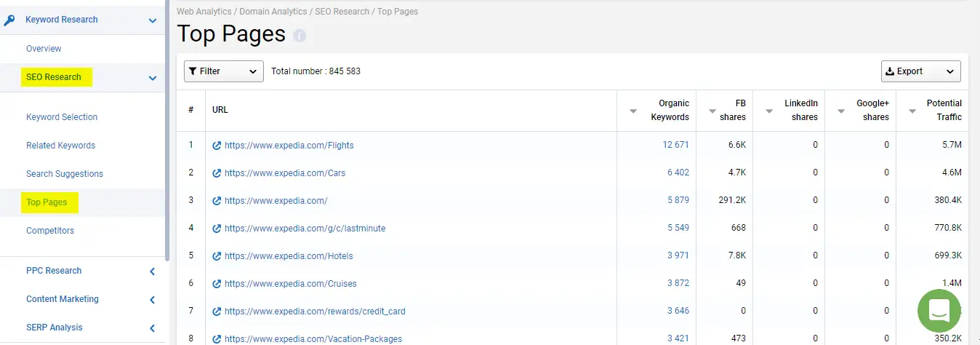Open external link icon for expedia.com/Flights
Image resolution: width=980 pixels, height=345 pixels.
(217, 146)
